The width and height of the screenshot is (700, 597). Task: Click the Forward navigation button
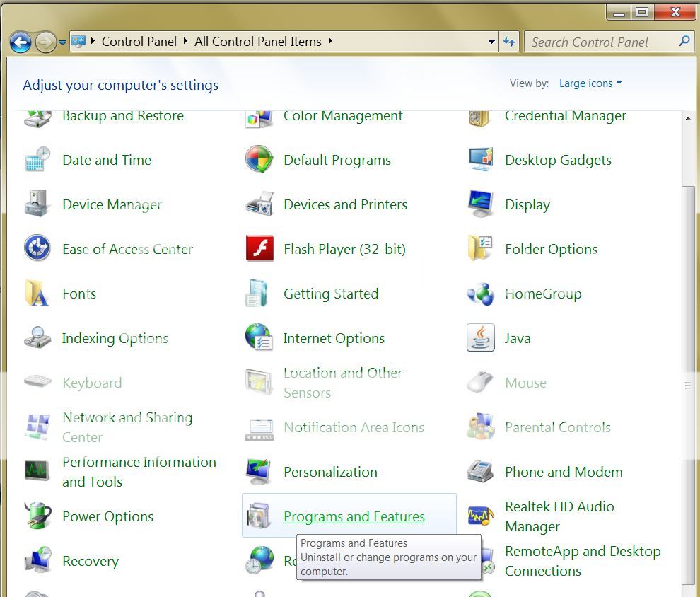[45, 42]
